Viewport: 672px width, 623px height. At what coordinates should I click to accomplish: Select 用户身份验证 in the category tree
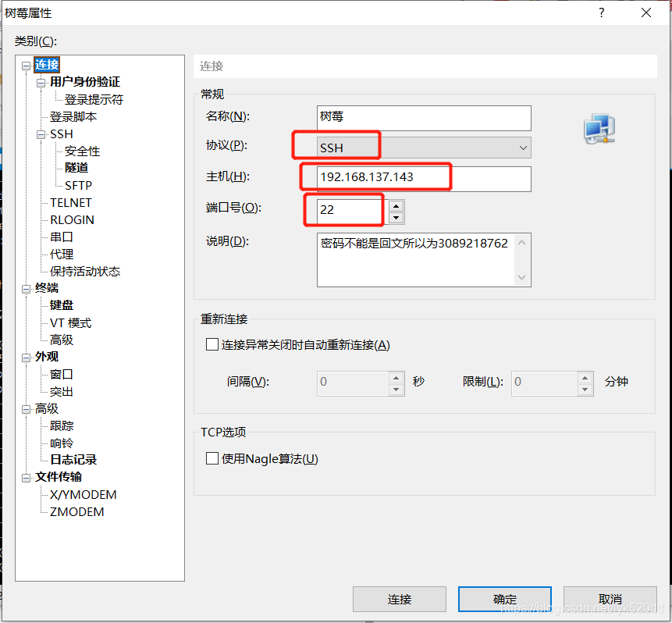coord(85,81)
